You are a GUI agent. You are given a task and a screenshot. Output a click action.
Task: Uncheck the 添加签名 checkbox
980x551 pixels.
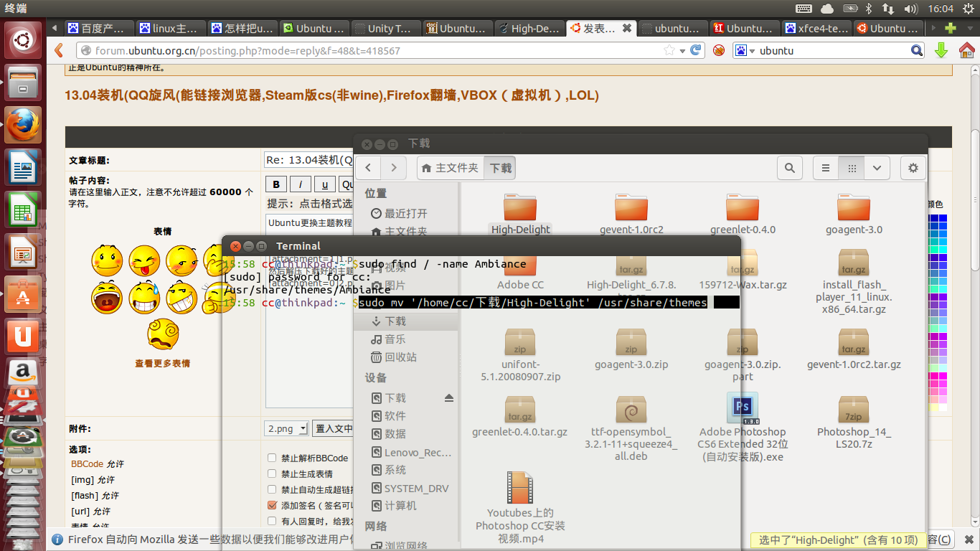coord(272,505)
